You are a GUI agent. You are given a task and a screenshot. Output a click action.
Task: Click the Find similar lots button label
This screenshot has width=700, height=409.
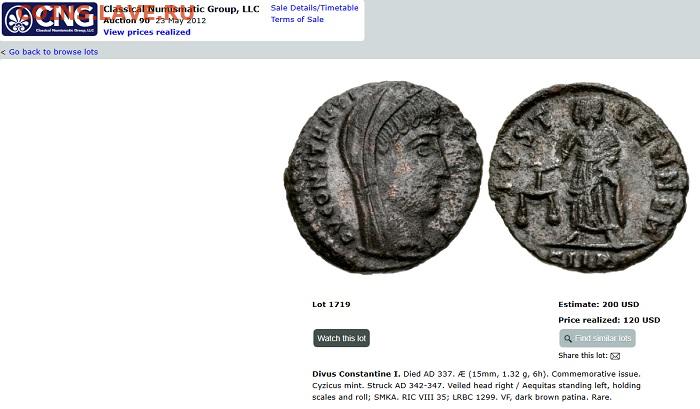(x=603, y=338)
